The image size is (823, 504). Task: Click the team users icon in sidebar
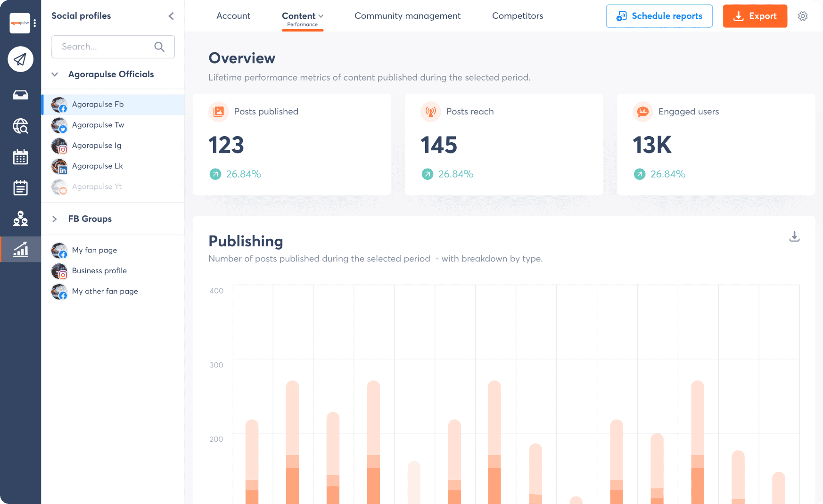(20, 219)
